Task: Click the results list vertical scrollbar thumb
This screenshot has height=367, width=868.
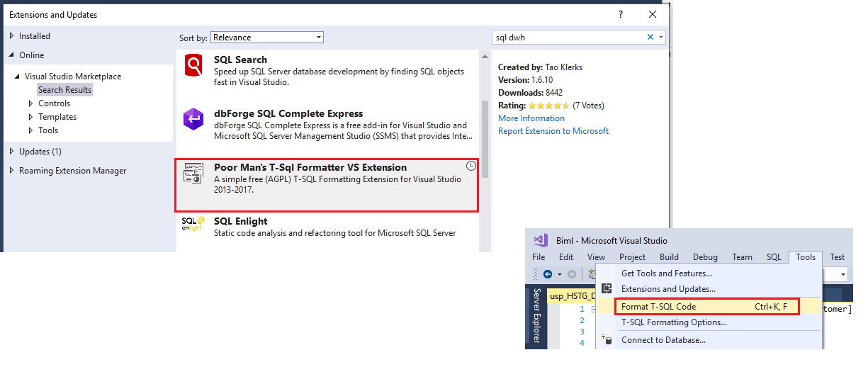Action: point(485,139)
